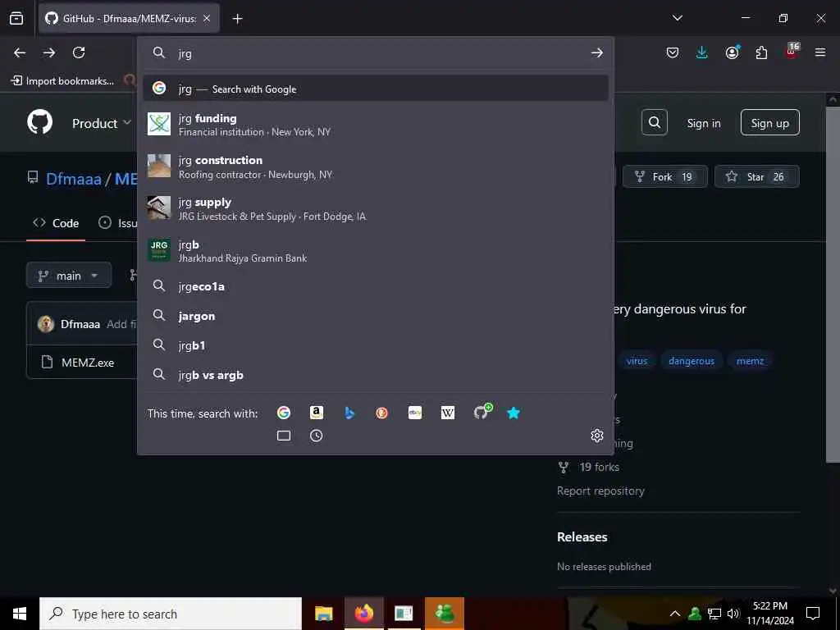Reload the current page
Image resolution: width=840 pixels, height=630 pixels.
tap(79, 52)
